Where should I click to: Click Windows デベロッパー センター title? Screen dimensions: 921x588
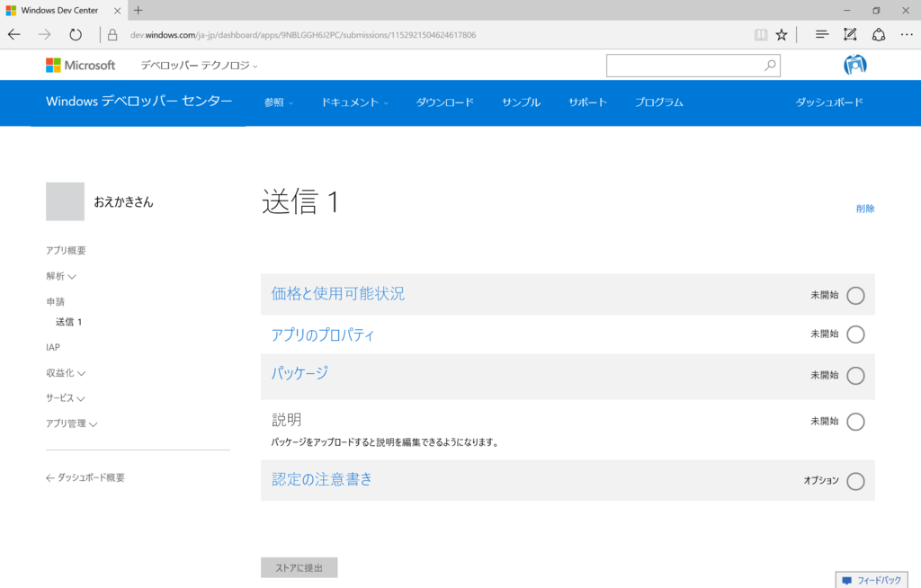(139, 101)
